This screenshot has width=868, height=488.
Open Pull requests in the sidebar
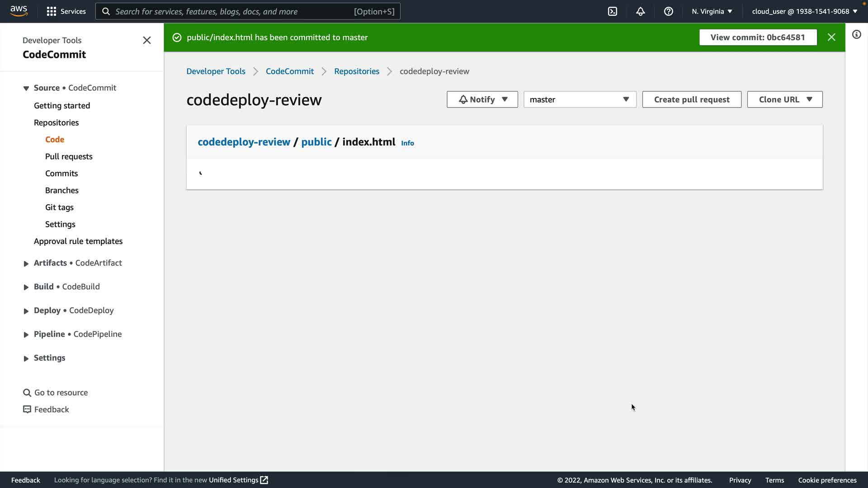tap(69, 156)
